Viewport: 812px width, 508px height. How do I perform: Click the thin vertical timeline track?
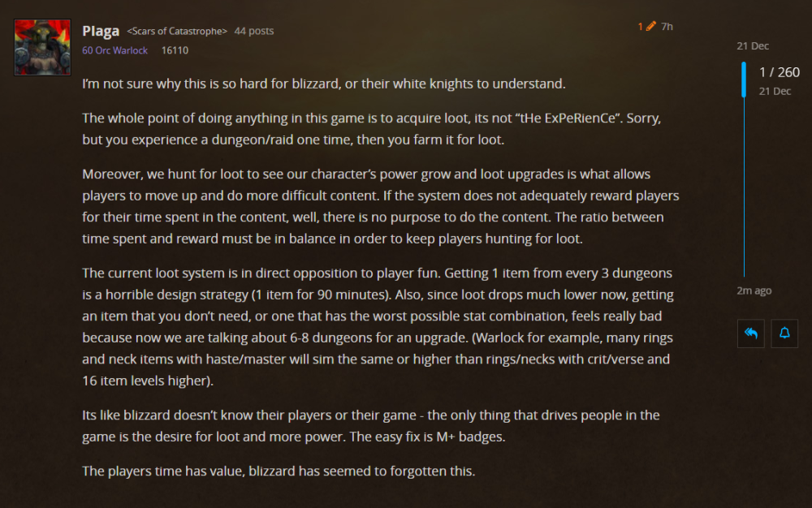[744, 186]
